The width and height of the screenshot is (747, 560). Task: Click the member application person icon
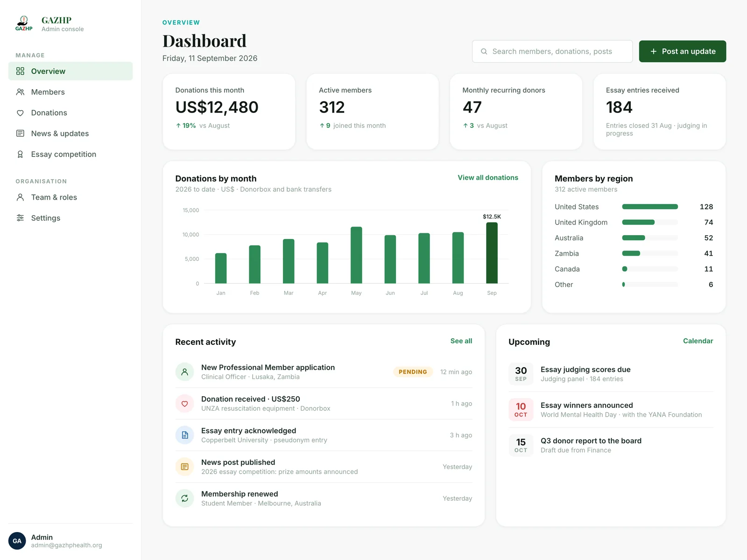[x=185, y=372]
